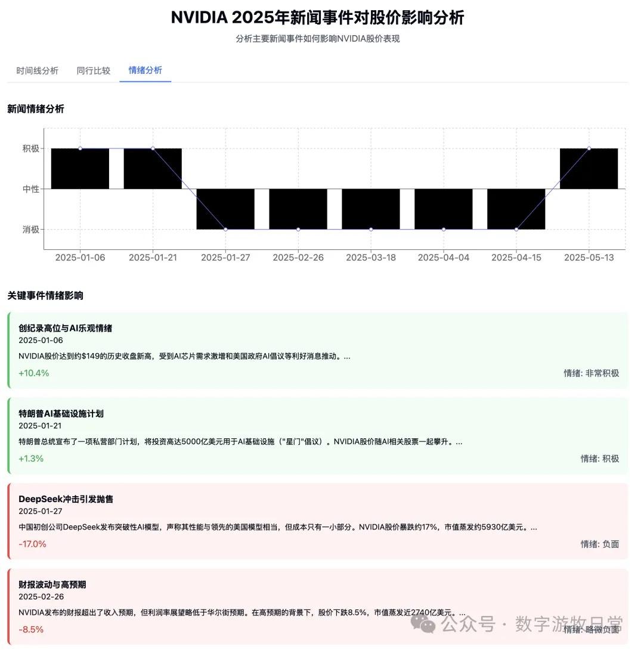Select the black bar above 2025-04-04

pos(444,209)
